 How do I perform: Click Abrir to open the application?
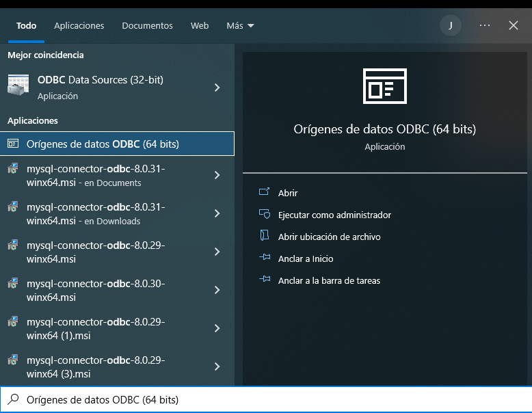[288, 193]
